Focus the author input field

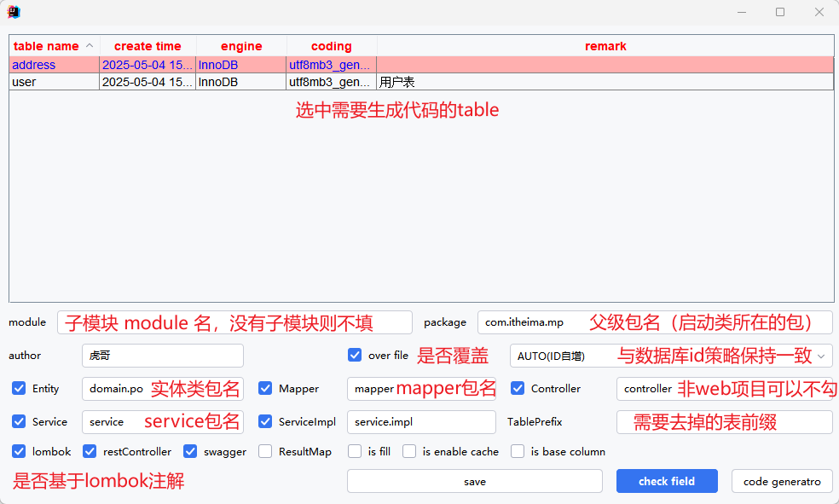click(162, 356)
